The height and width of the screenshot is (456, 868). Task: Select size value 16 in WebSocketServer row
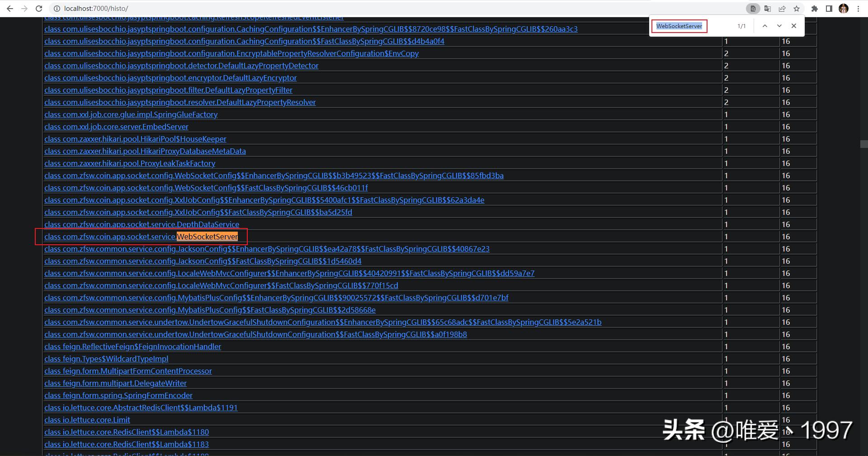[x=786, y=237]
